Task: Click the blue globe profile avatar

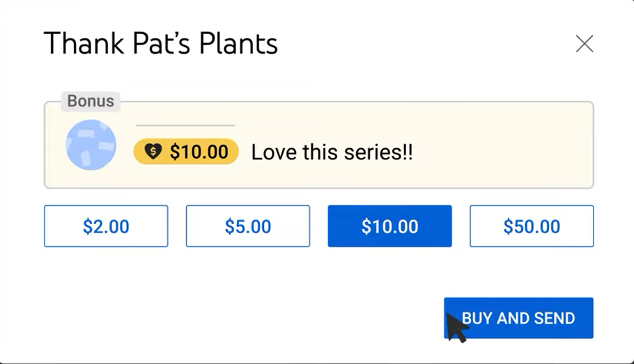Action: [91, 145]
